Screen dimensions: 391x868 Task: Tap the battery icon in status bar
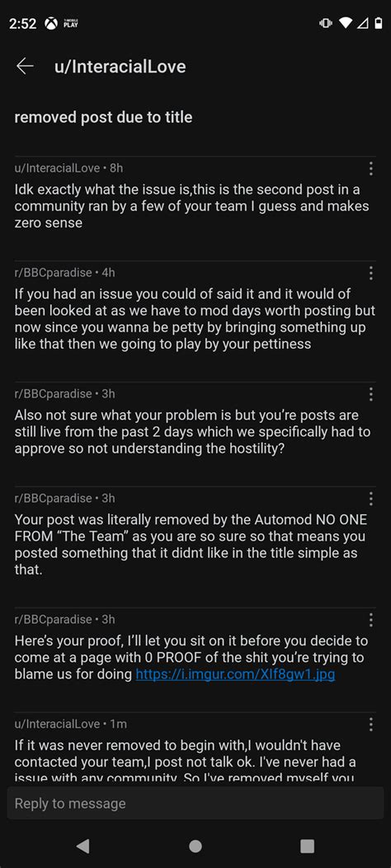point(379,23)
